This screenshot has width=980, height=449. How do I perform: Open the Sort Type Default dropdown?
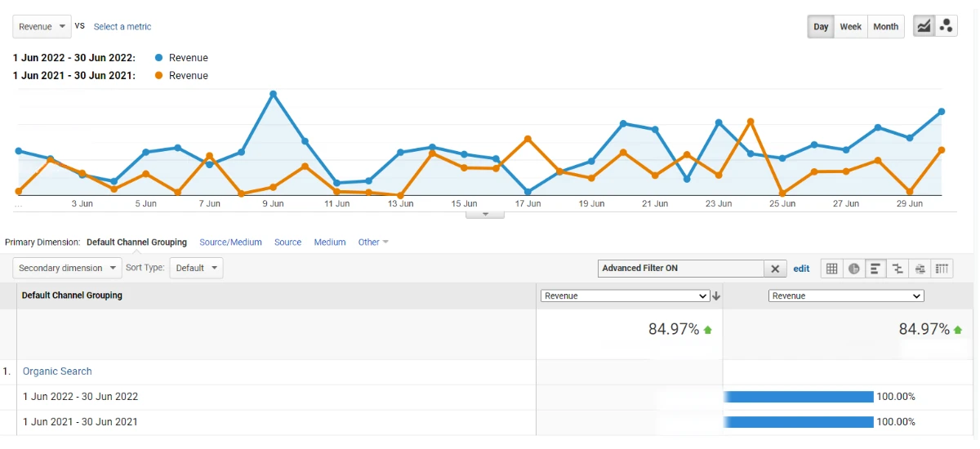pos(196,268)
